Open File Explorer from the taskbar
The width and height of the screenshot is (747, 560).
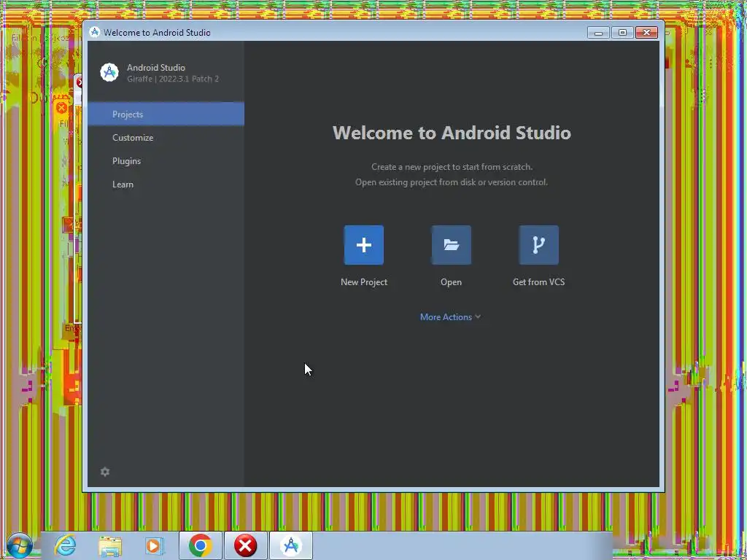point(110,546)
